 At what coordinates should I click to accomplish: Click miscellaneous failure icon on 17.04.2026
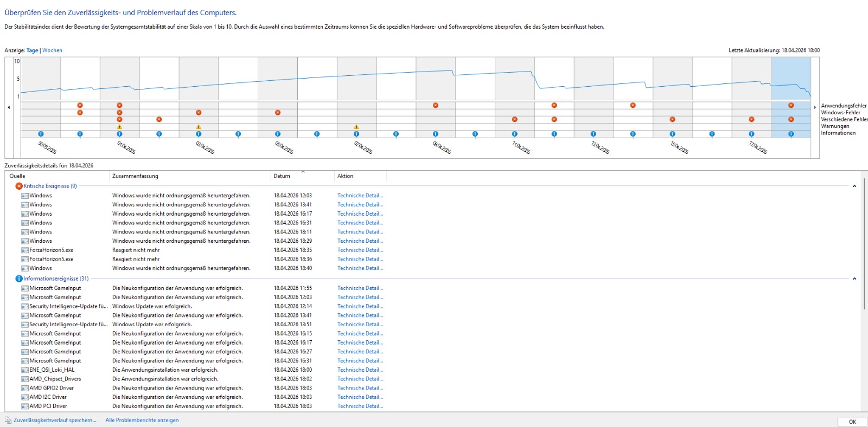[x=751, y=119]
